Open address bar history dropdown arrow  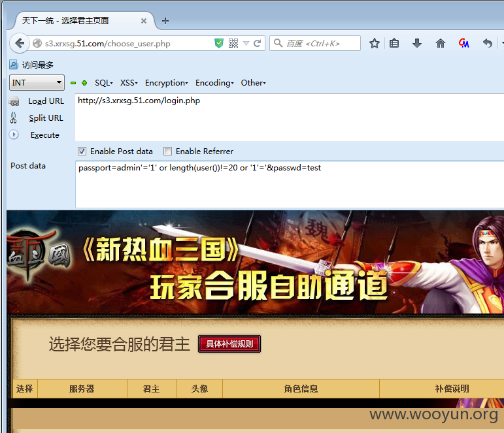pyautogui.click(x=246, y=43)
